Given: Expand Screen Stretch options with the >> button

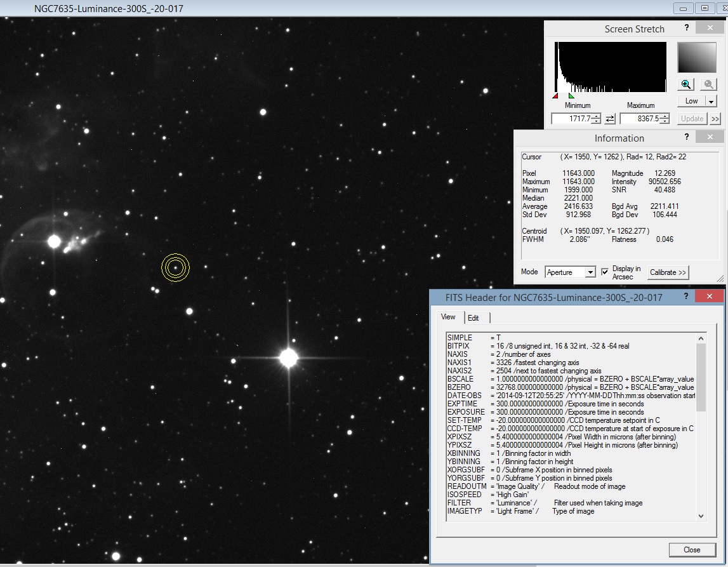Looking at the screenshot, I should click(715, 119).
